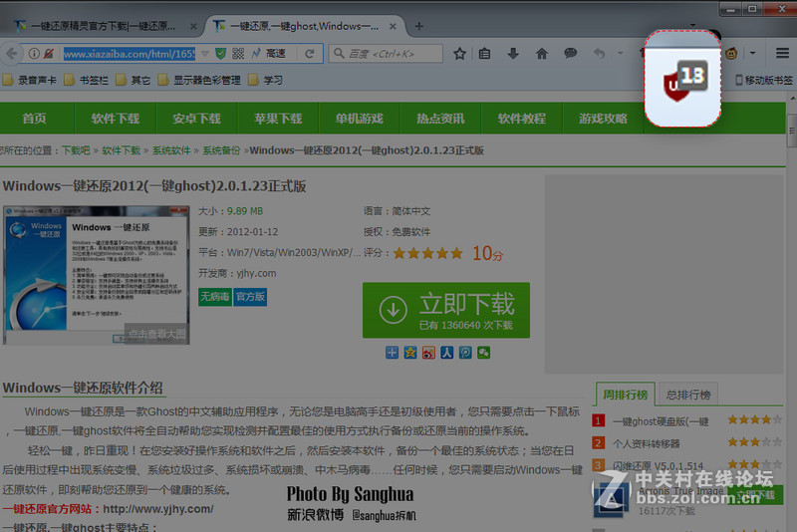797x532 pixels.
Task: Reload the page with the refresh icon
Action: tap(309, 54)
